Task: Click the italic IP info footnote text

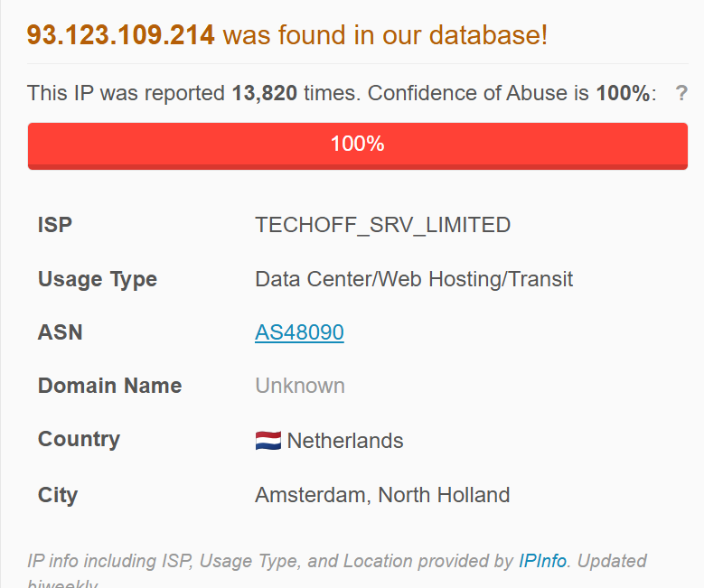Action: click(x=271, y=561)
